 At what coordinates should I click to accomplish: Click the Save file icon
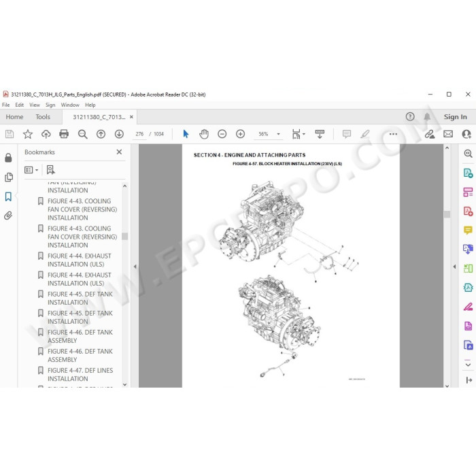[x=10, y=134]
